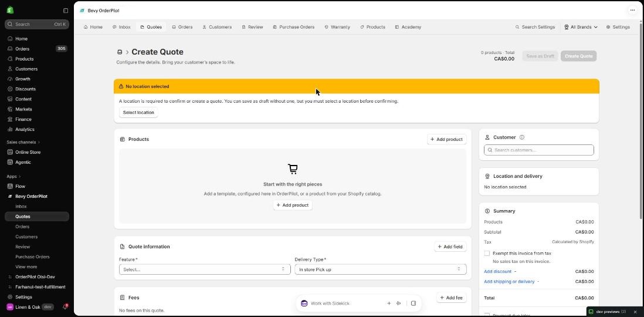Click the Create Quote button

coord(578,56)
